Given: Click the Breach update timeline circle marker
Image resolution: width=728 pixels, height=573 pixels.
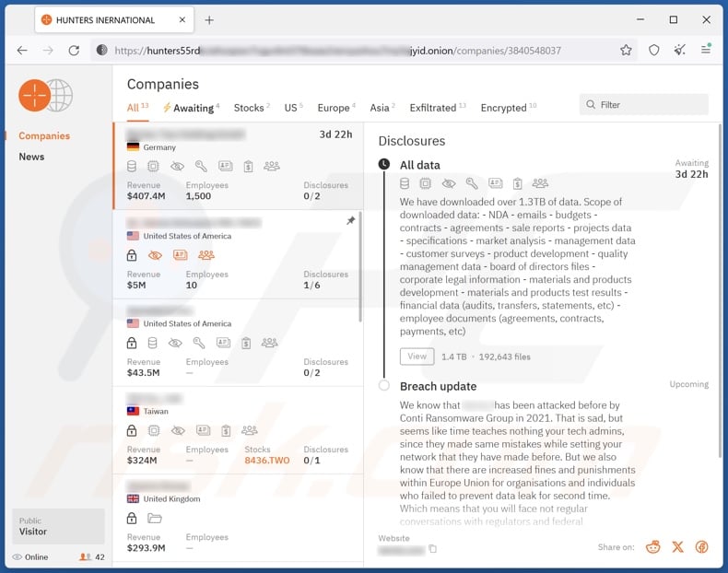Looking at the screenshot, I should point(384,386).
